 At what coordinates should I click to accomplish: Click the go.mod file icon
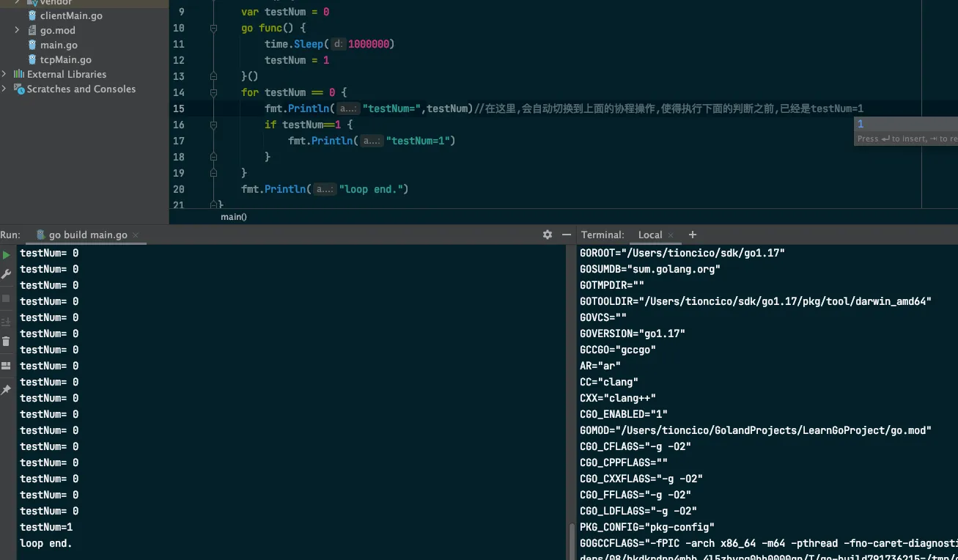pos(32,30)
